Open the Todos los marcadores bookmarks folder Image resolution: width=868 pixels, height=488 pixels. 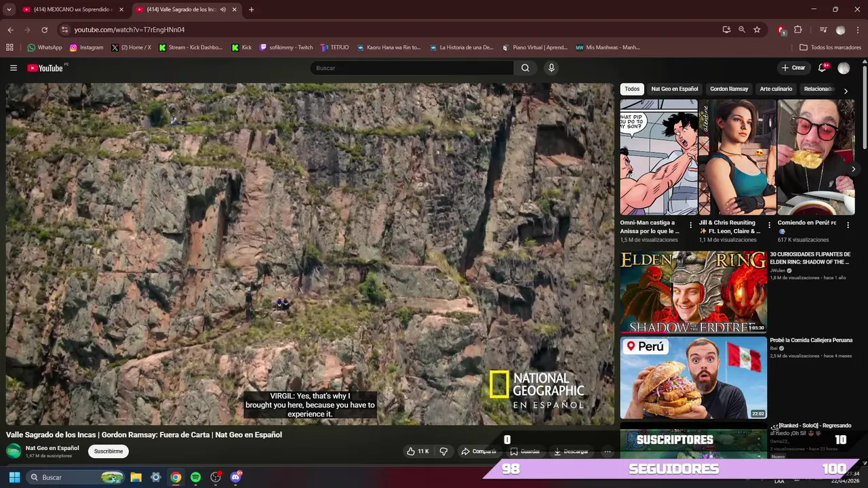pyautogui.click(x=831, y=47)
